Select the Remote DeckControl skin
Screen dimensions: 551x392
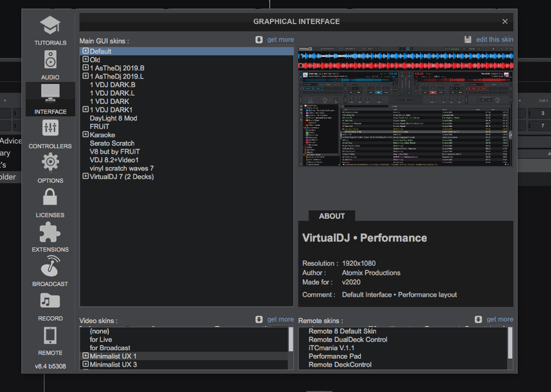[340, 365]
